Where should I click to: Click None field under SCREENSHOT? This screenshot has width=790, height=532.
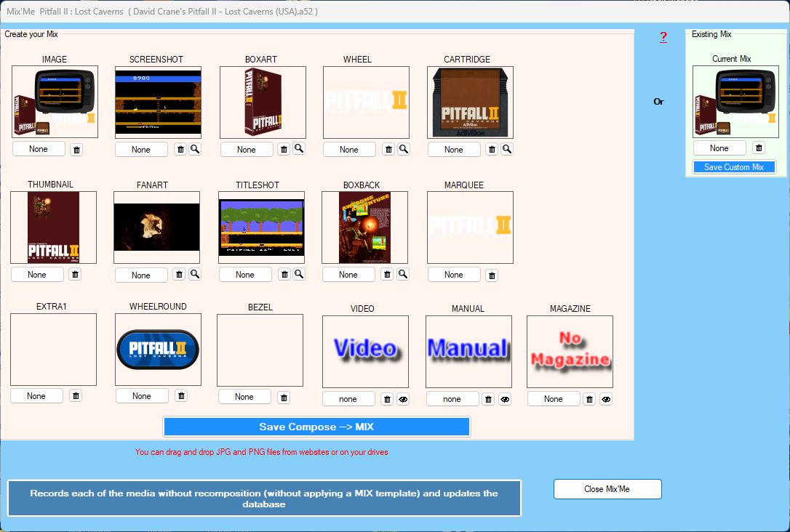click(x=141, y=150)
